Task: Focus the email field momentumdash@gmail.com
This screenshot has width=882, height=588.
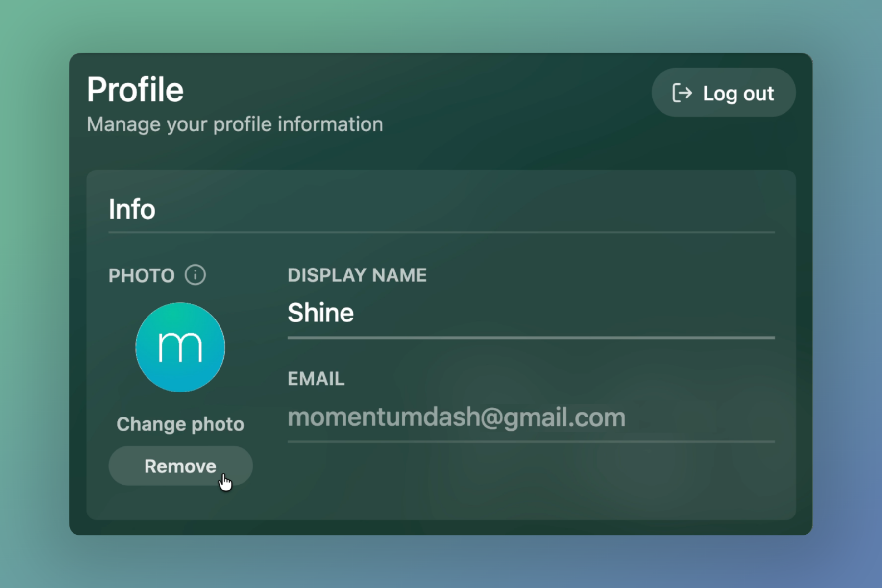Action: coord(531,417)
